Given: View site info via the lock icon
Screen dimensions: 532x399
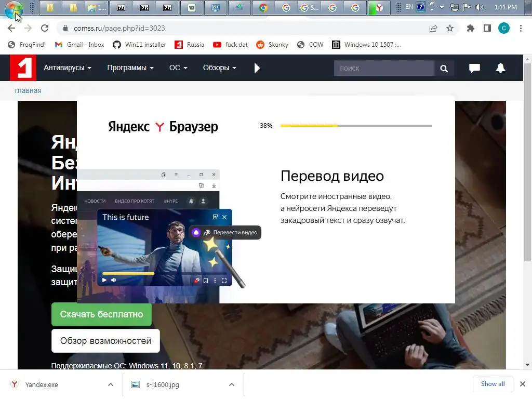Looking at the screenshot, I should (65, 28).
